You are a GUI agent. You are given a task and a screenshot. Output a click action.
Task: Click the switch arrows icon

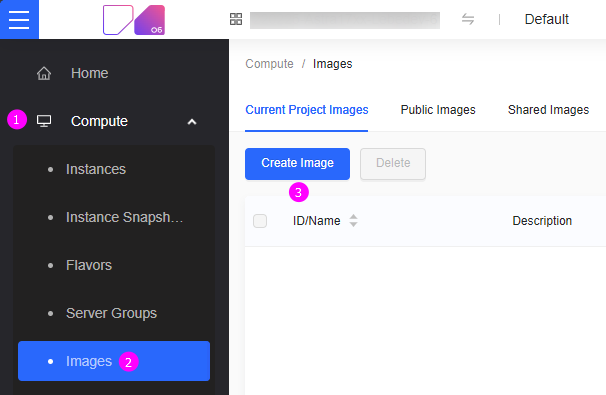(468, 19)
